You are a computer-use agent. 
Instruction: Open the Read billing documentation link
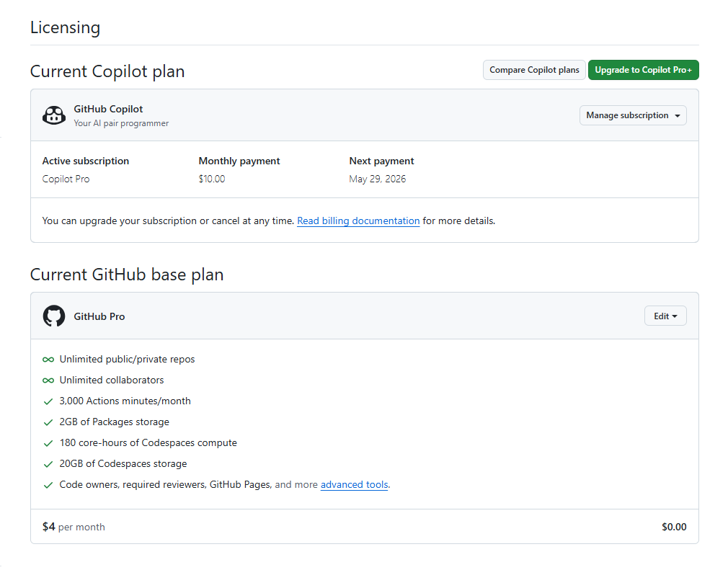click(358, 221)
